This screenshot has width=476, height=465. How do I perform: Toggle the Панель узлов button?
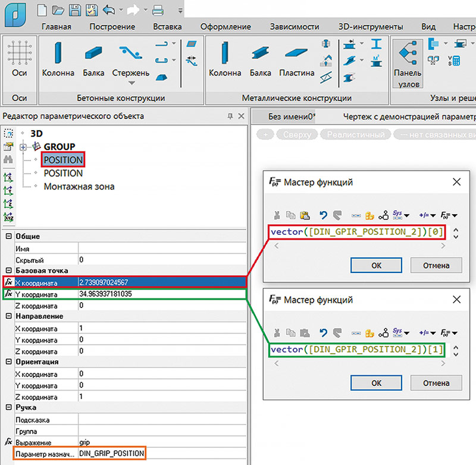pyautogui.click(x=408, y=64)
